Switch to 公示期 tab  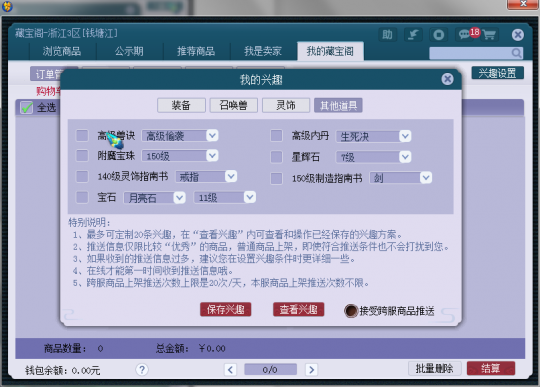pos(129,51)
